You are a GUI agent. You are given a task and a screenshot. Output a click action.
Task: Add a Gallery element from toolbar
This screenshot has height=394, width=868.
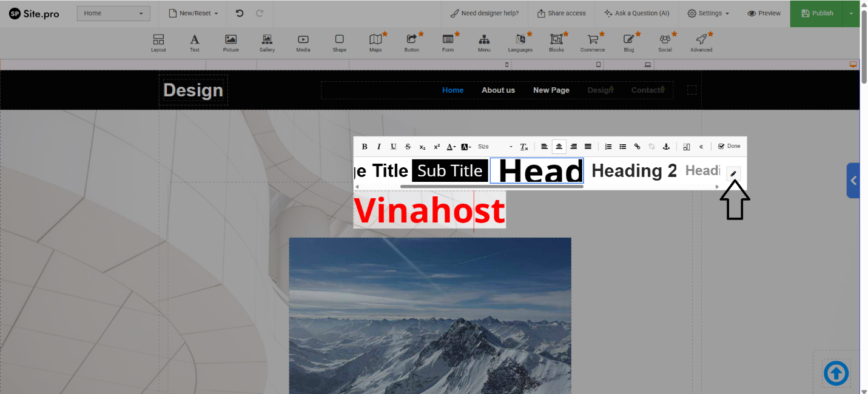coord(267,42)
